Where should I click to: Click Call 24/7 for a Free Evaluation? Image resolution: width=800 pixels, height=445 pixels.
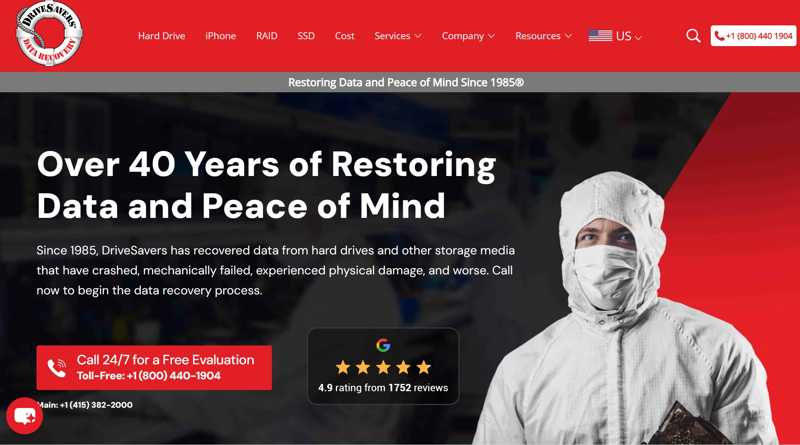(x=165, y=360)
